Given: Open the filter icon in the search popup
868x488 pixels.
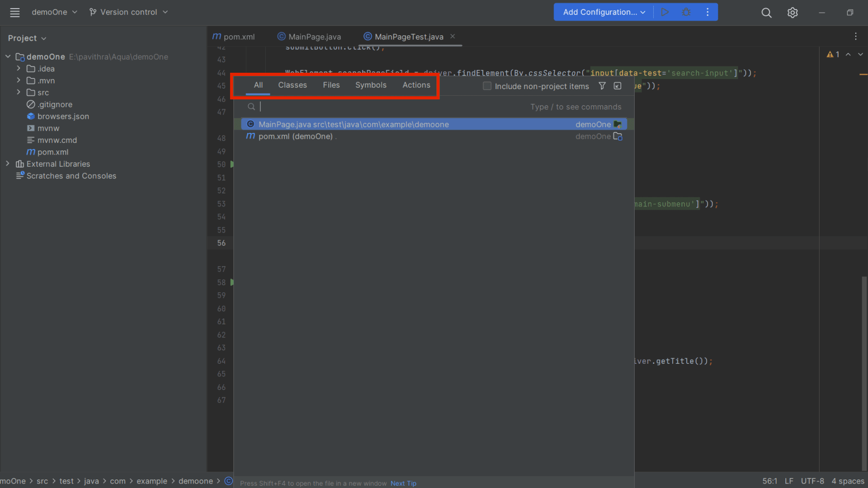Looking at the screenshot, I should [x=602, y=85].
